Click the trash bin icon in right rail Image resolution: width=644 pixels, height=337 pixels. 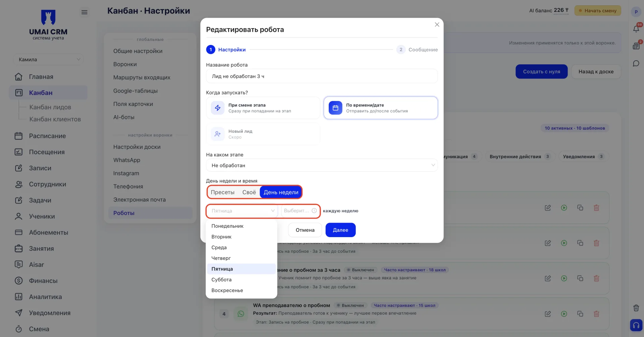point(636,308)
